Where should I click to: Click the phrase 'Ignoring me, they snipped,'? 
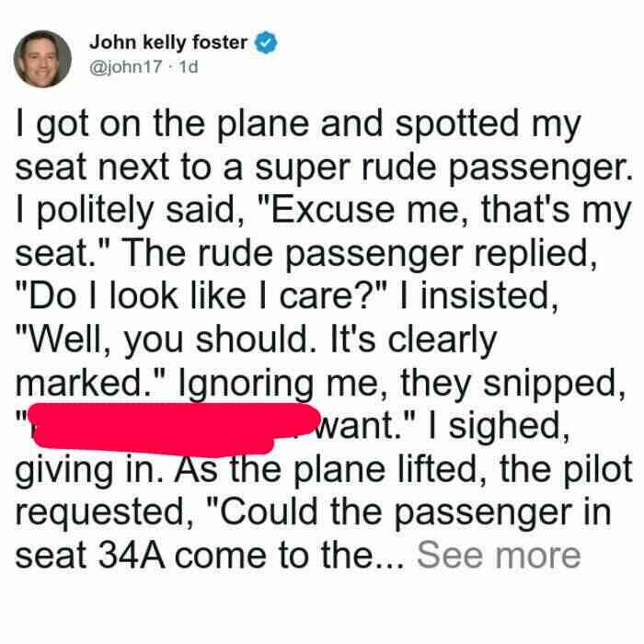tap(401, 384)
